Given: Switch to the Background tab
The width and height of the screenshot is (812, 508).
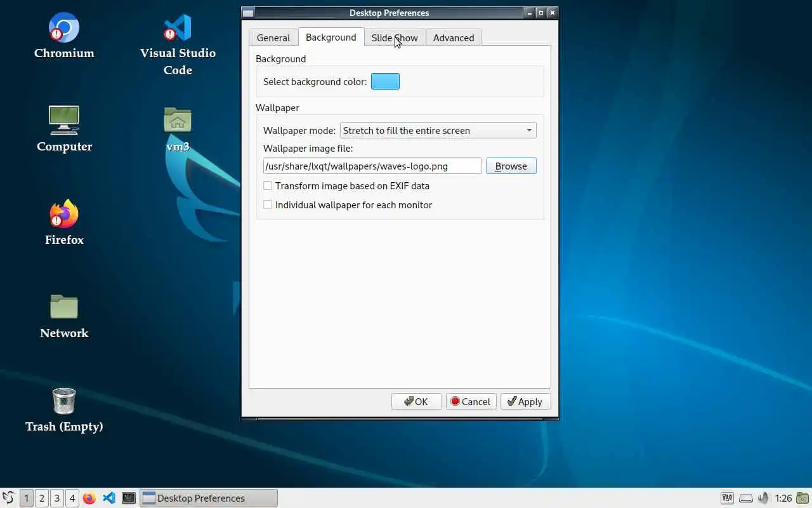Looking at the screenshot, I should tap(331, 37).
